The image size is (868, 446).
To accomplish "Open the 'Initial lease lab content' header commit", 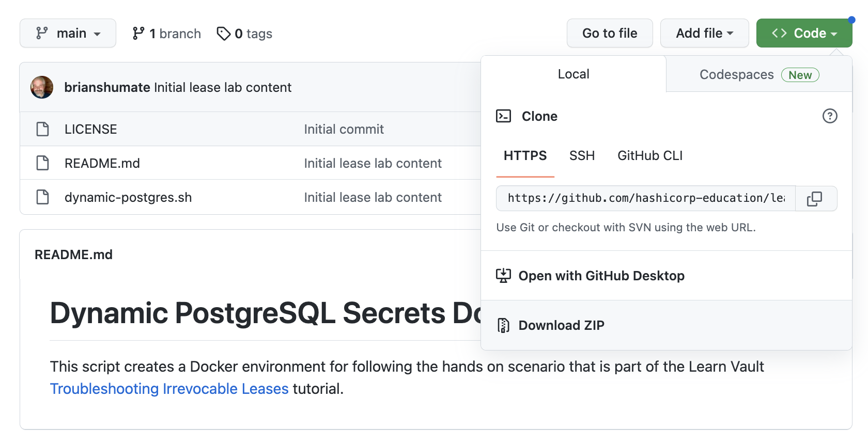I will 223,87.
